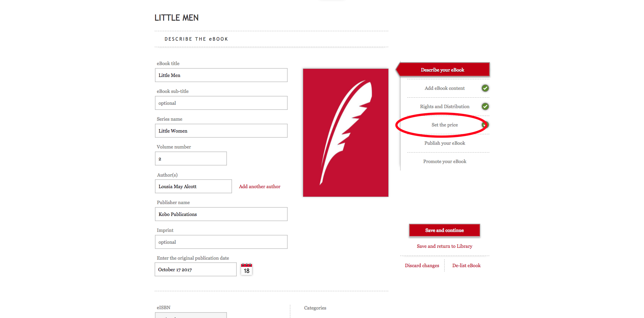Go to Publish your eBook step
Screen dimensions: 644x318
tap(444, 143)
